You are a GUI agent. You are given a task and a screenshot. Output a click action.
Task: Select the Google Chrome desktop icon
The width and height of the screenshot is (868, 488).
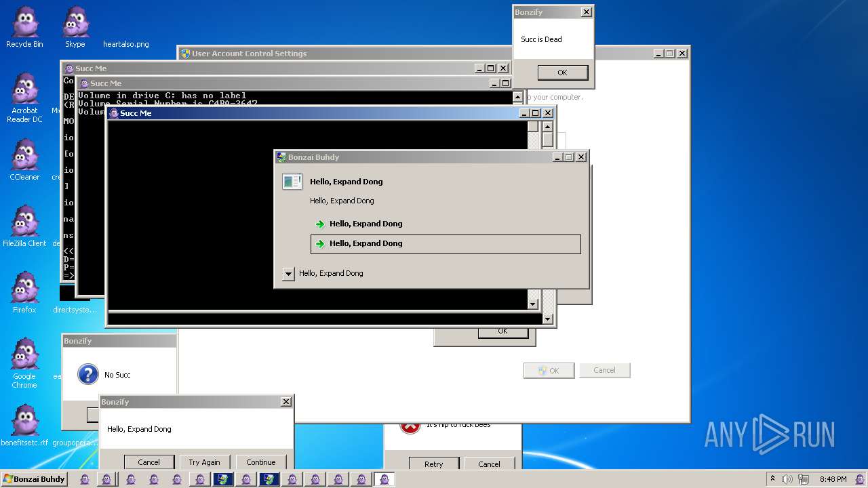(x=24, y=364)
